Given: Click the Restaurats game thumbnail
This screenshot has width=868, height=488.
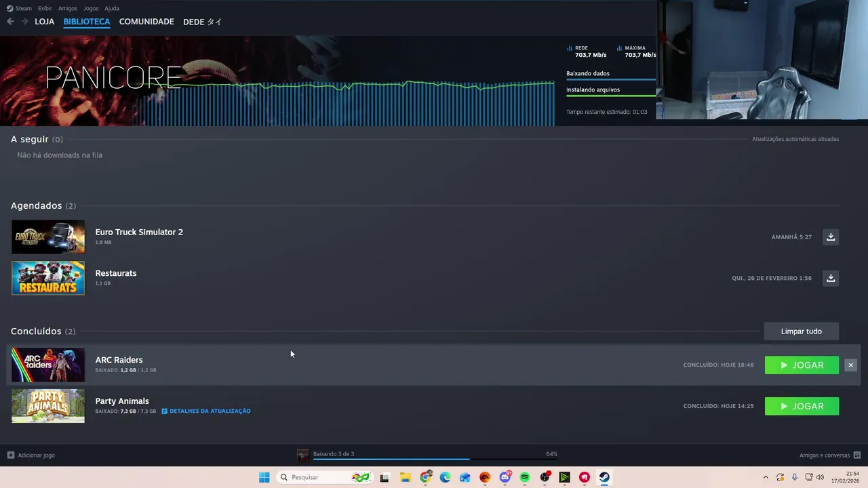Looking at the screenshot, I should point(48,278).
